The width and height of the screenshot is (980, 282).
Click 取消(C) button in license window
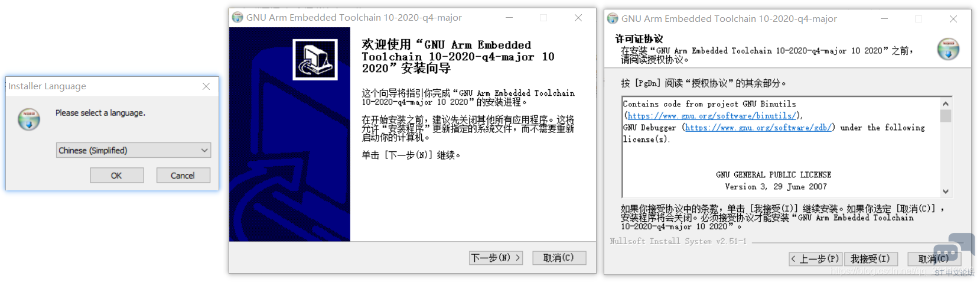[x=935, y=259]
